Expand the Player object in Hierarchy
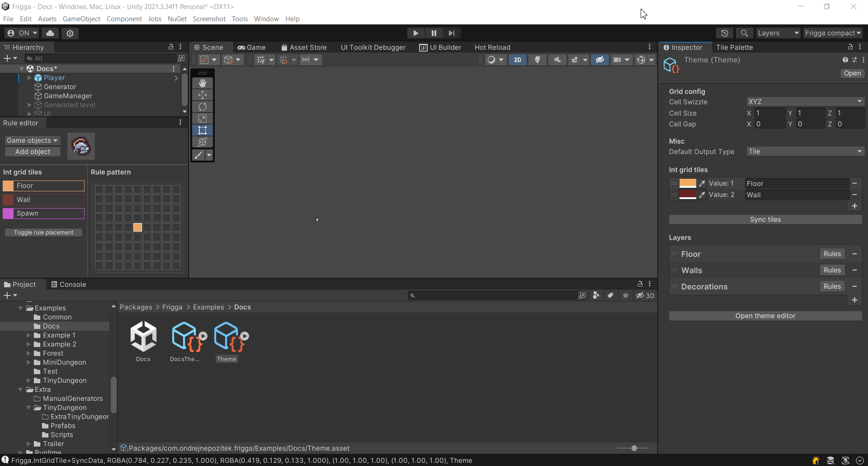 pyautogui.click(x=29, y=78)
